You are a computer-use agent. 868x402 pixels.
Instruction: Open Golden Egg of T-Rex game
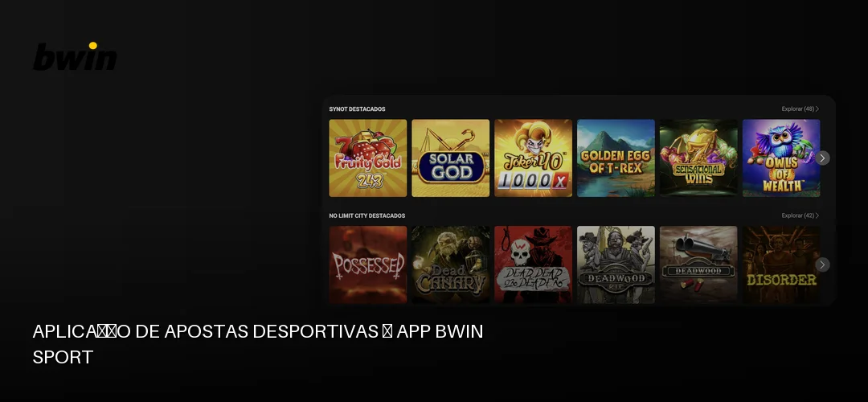point(616,158)
